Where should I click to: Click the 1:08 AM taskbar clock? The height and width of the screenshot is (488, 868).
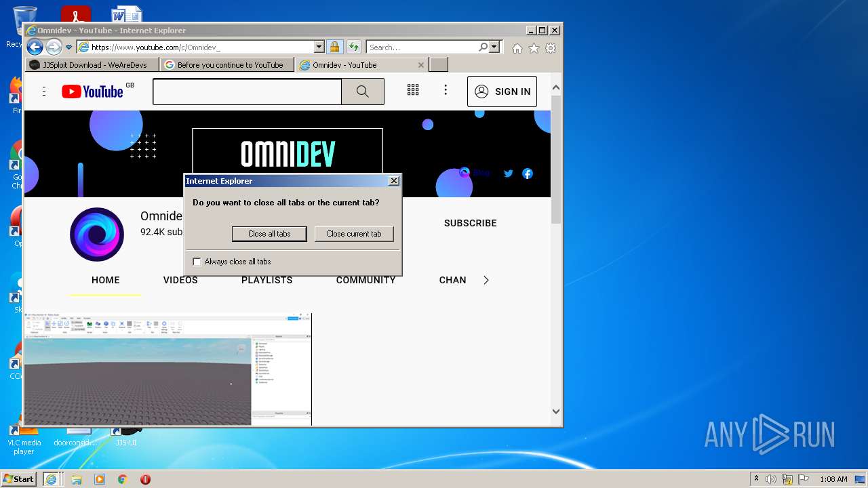(x=833, y=479)
